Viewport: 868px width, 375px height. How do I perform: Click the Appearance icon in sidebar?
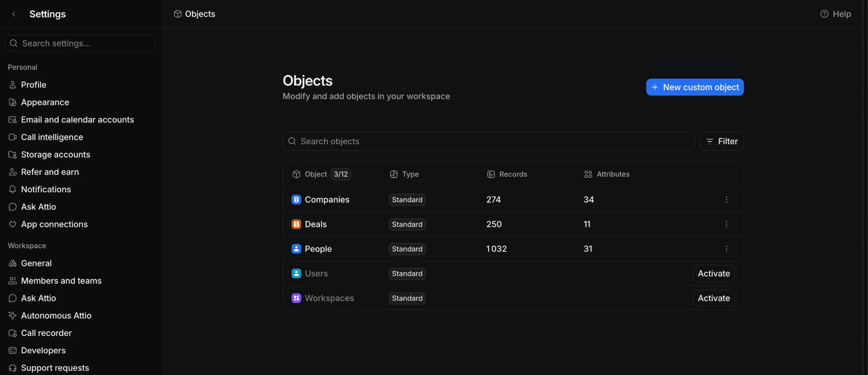[13, 102]
